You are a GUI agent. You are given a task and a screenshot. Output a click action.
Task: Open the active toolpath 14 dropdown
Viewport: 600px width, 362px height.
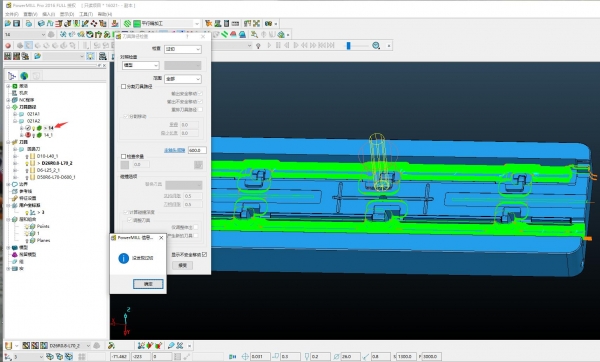coord(25,34)
